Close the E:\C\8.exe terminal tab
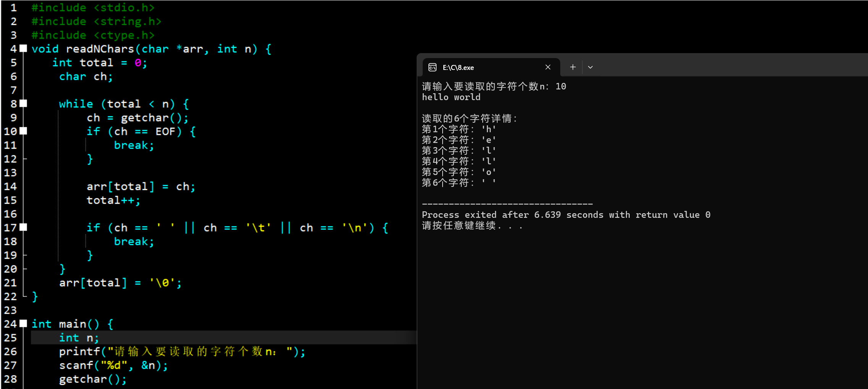868x389 pixels. coord(547,67)
